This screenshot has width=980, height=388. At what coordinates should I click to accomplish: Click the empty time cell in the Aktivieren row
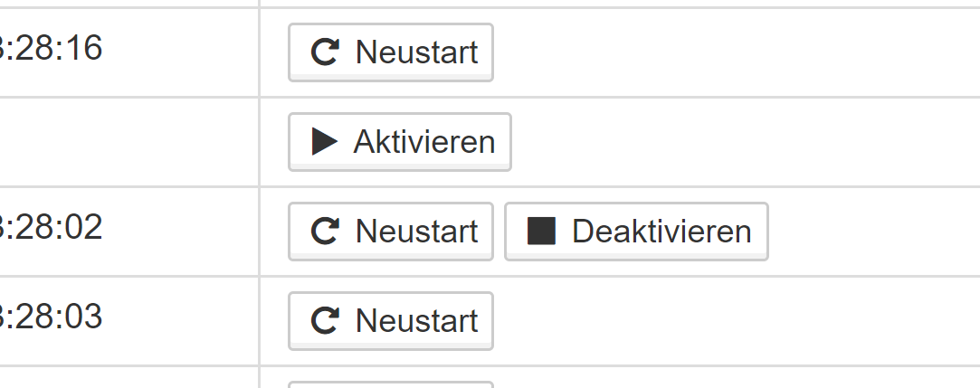pos(128,142)
